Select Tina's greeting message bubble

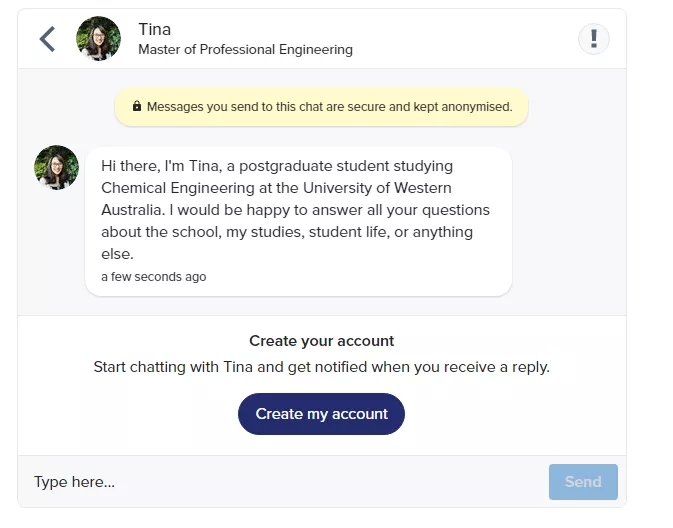(298, 222)
